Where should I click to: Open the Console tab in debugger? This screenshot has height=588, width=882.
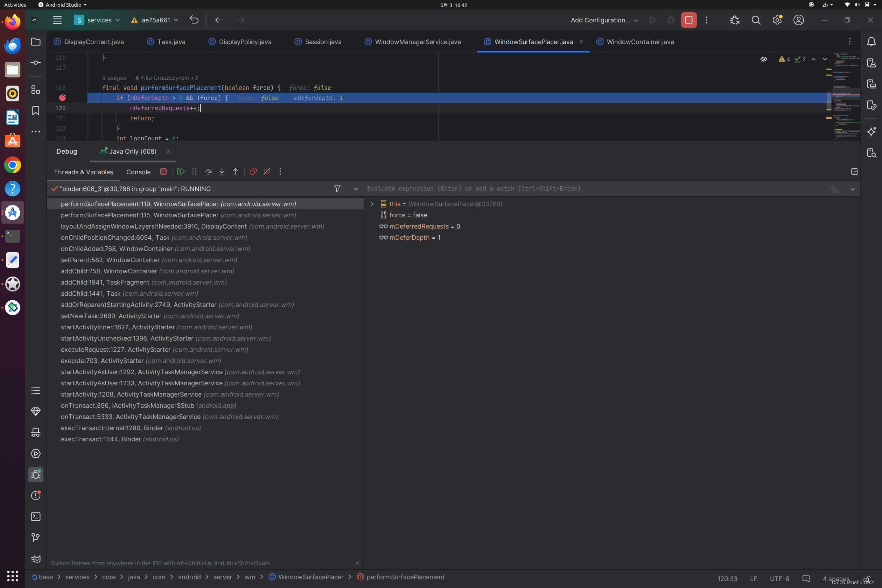[x=138, y=172]
